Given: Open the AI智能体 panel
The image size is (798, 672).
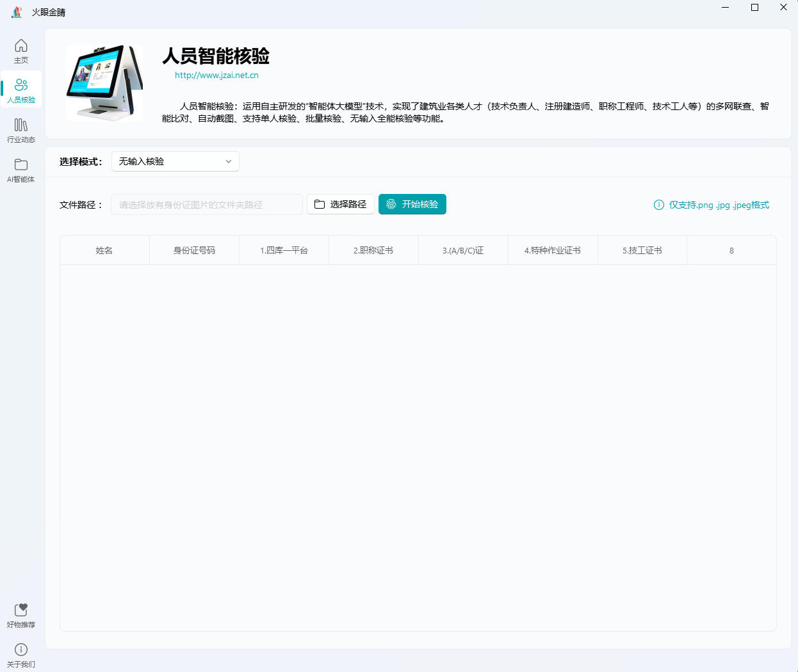Looking at the screenshot, I should point(21,170).
